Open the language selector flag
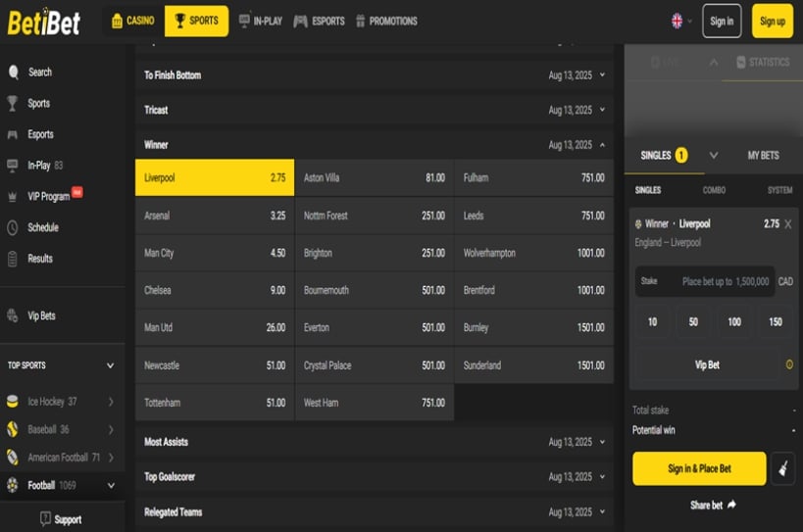803x532 pixels. tap(678, 21)
